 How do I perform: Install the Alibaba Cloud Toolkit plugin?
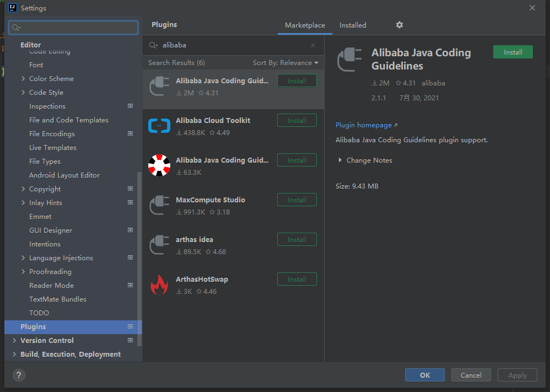pos(296,121)
